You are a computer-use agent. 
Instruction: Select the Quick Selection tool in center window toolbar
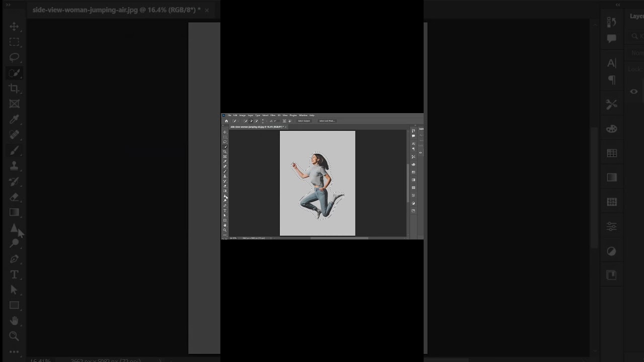click(x=225, y=147)
